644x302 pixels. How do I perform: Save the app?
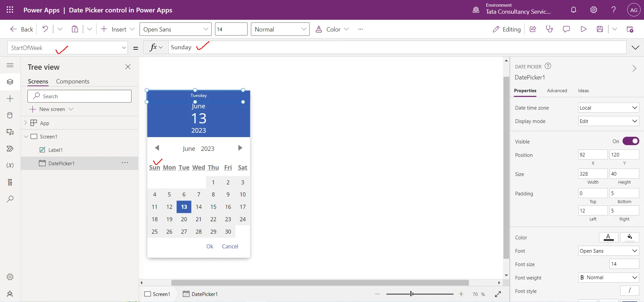(x=600, y=29)
